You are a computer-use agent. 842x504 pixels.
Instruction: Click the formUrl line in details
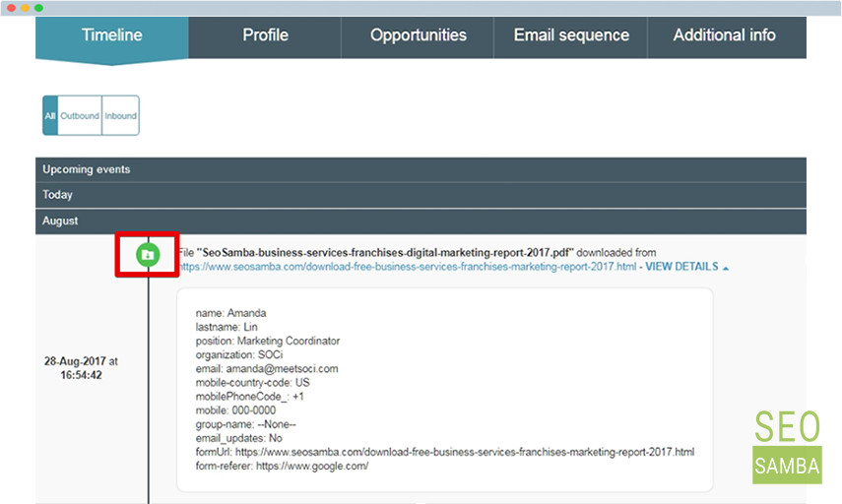click(x=444, y=452)
